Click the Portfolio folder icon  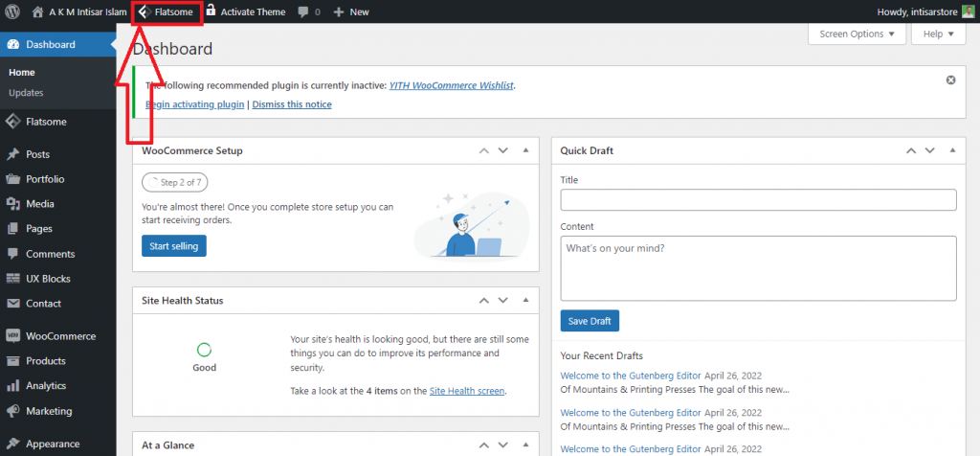[x=13, y=179]
